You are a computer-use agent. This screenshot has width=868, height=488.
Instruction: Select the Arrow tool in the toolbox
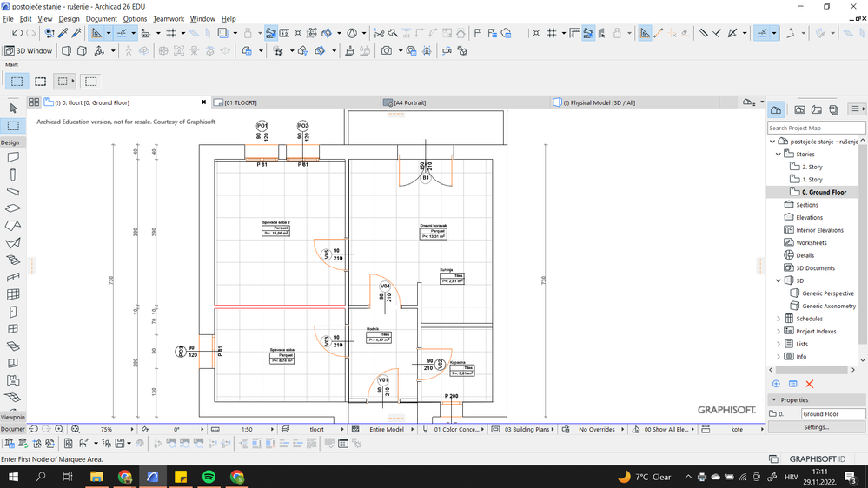click(13, 109)
